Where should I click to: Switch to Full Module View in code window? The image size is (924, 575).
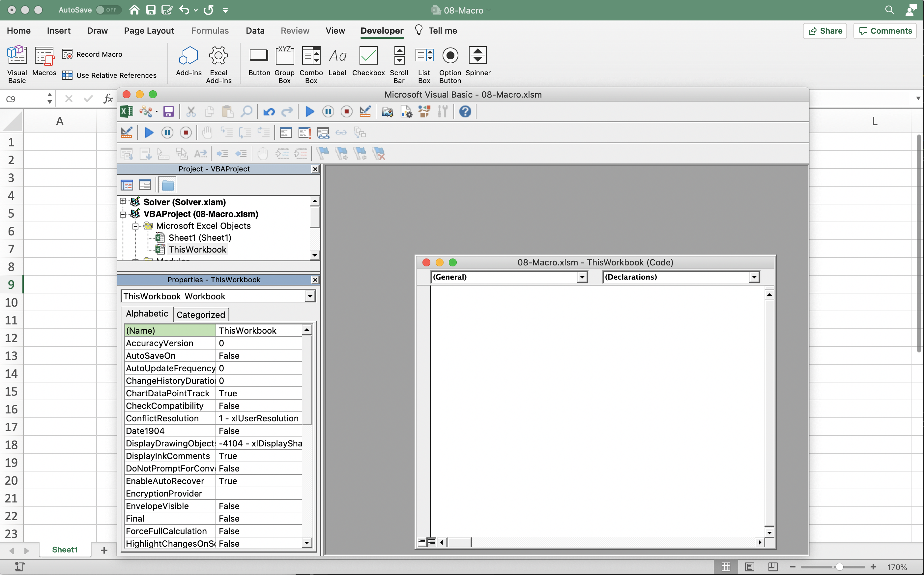coord(431,542)
